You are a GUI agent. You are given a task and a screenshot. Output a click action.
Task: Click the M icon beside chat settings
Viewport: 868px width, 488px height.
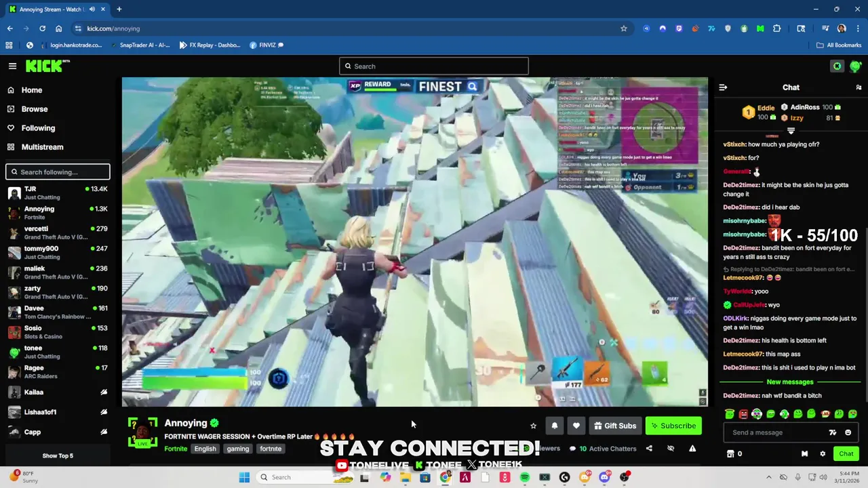click(x=804, y=454)
